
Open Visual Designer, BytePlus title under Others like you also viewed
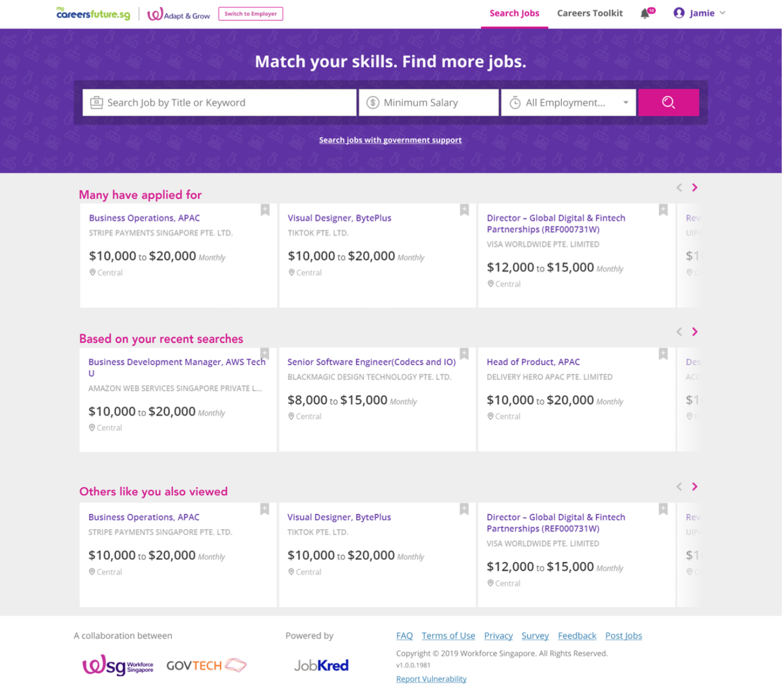[340, 518]
